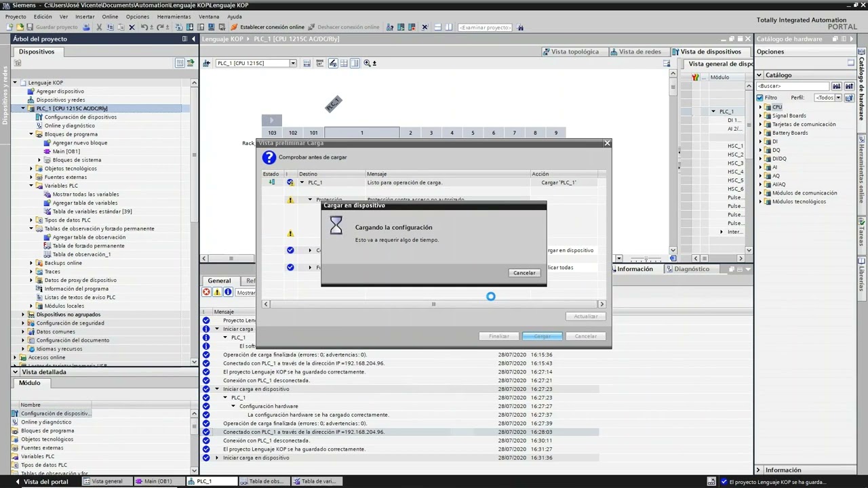868x488 pixels.
Task: Click the Print toolbar icon
Action: [x=86, y=27]
